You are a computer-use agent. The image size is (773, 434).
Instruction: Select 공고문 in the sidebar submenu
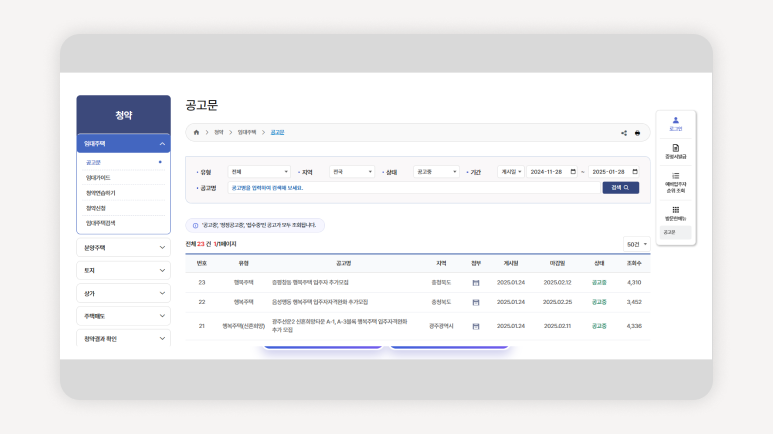tap(93, 162)
